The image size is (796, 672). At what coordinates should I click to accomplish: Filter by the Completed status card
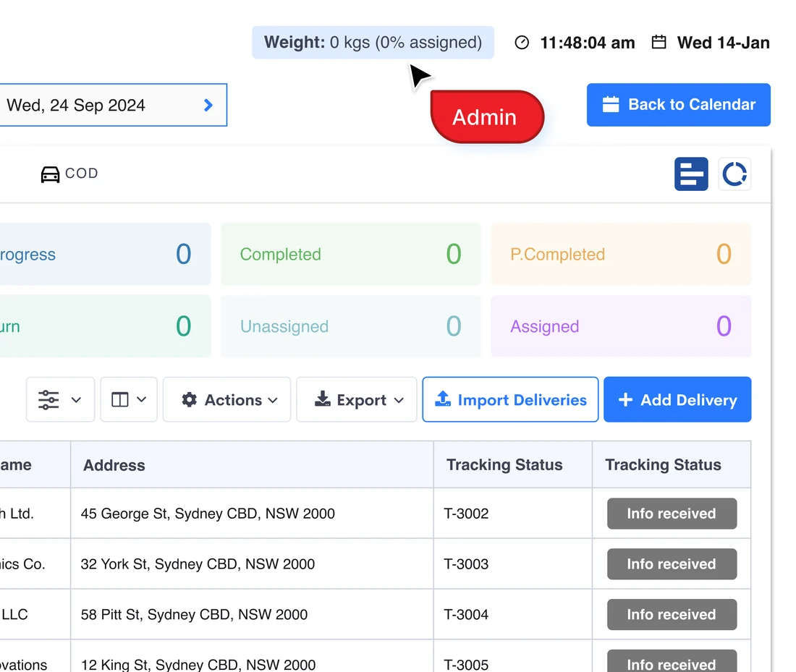351,254
